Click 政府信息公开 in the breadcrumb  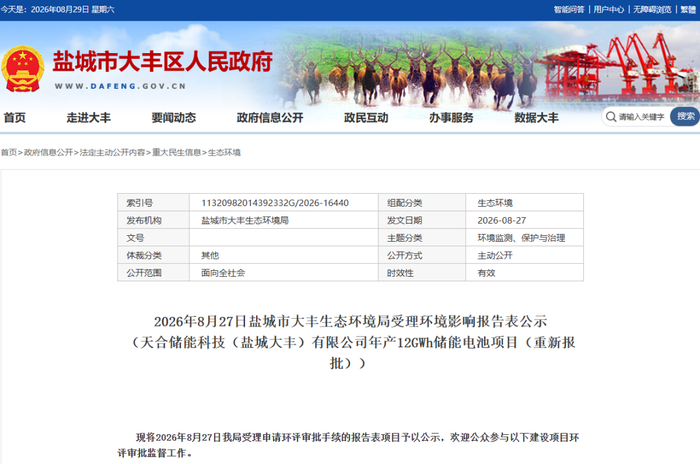click(48, 152)
